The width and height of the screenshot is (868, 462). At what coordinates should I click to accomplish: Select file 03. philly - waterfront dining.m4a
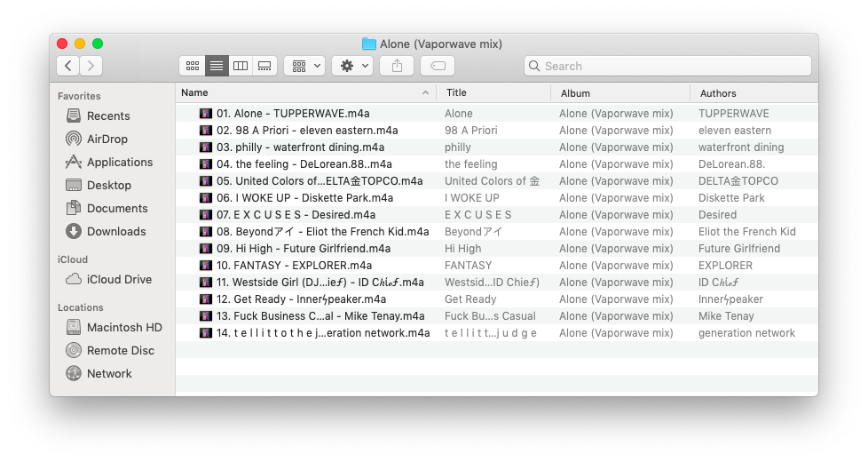(300, 147)
